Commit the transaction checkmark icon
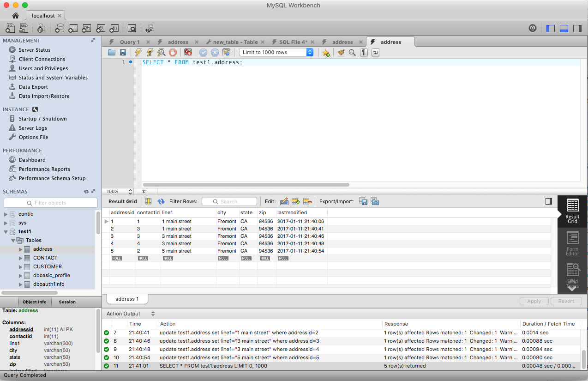This screenshot has height=381, width=588. [203, 53]
